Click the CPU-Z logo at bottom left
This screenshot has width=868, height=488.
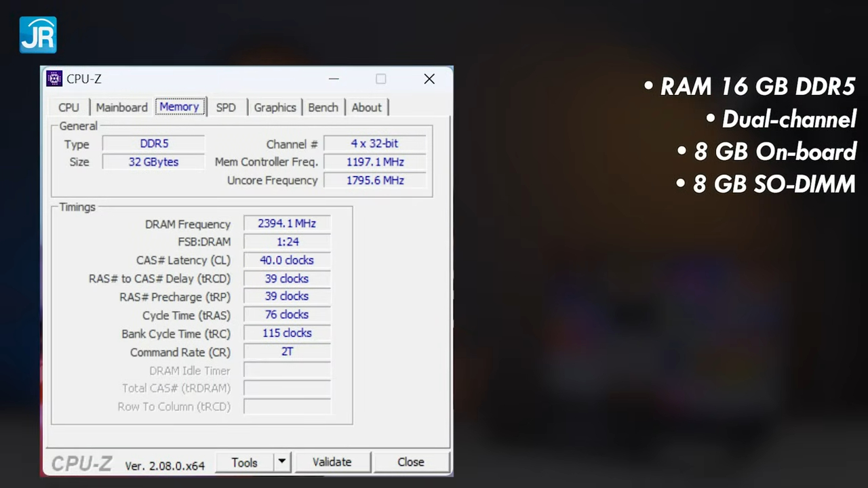[81, 464]
